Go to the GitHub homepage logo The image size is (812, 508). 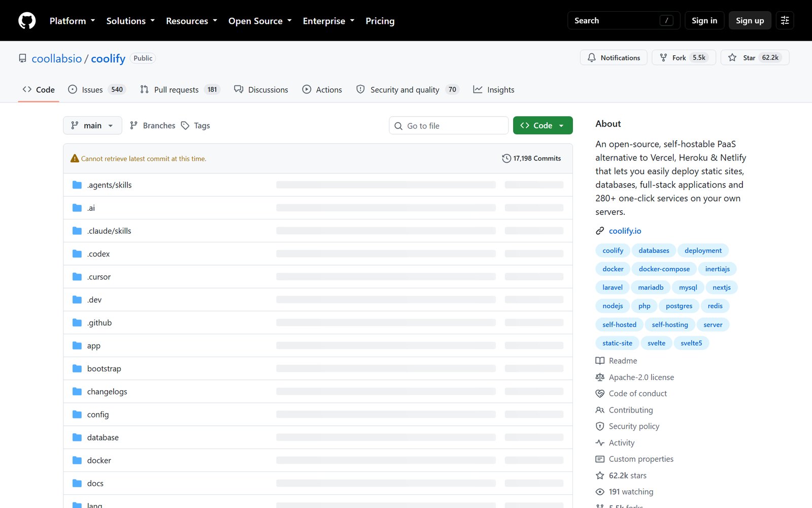click(27, 21)
